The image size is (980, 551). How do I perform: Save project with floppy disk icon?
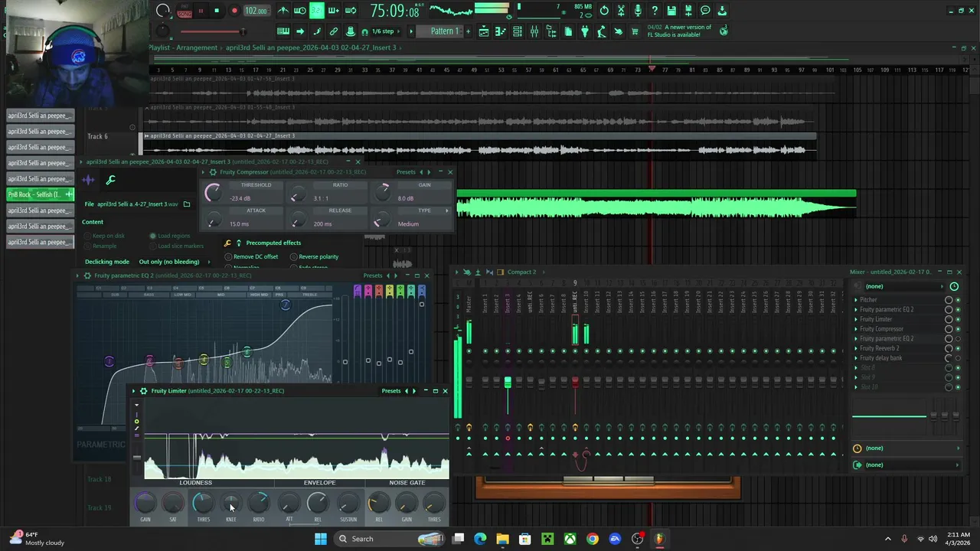pos(671,11)
